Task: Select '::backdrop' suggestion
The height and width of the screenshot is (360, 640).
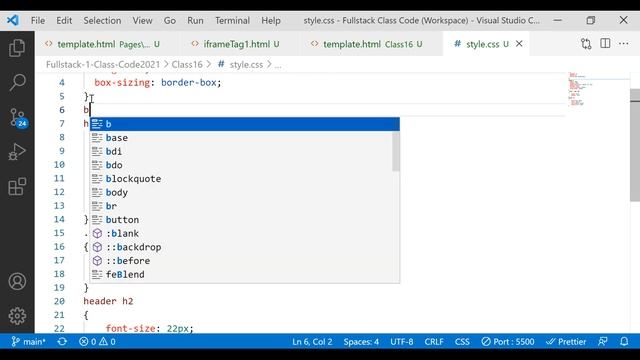Action: (244, 247)
